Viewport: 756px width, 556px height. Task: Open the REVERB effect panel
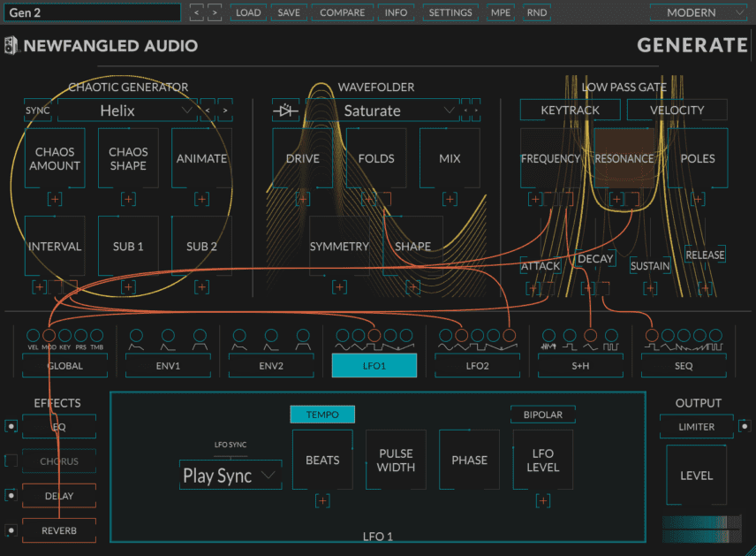click(59, 530)
